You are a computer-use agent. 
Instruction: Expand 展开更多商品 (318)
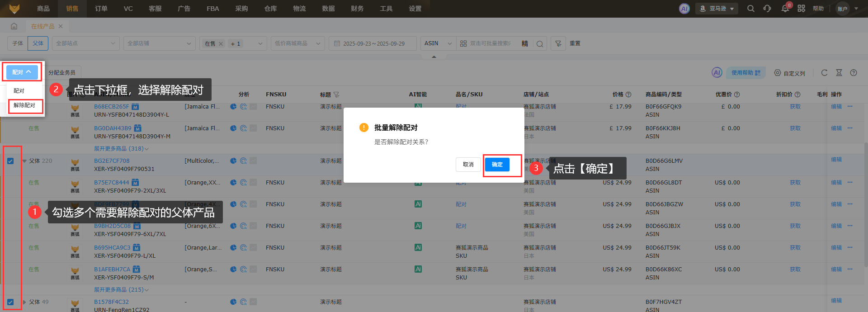(121, 149)
